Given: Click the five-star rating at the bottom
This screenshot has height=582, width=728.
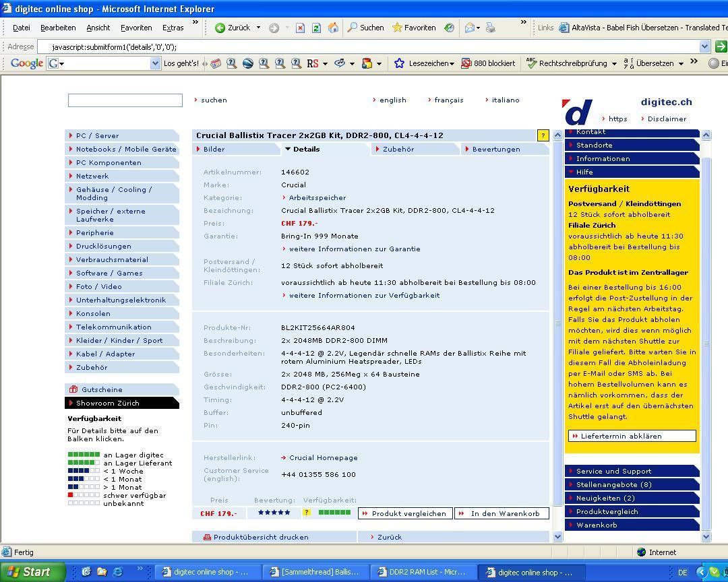Looking at the screenshot, I should tap(274, 513).
